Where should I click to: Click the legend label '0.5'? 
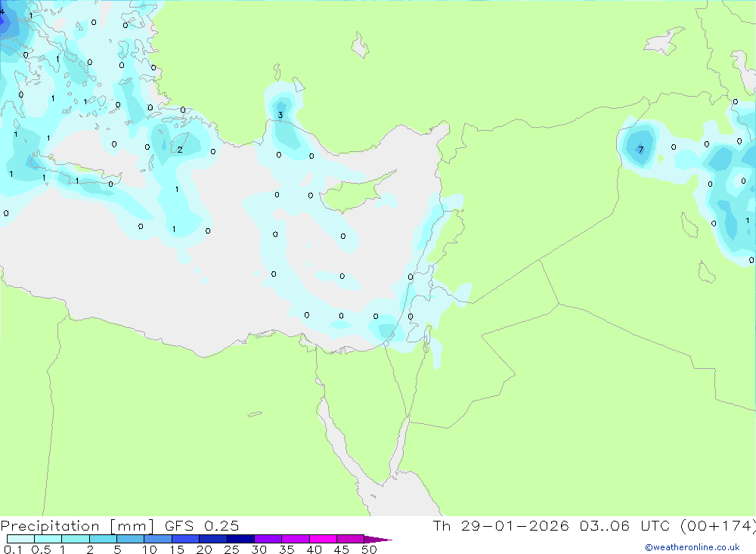tap(41, 549)
